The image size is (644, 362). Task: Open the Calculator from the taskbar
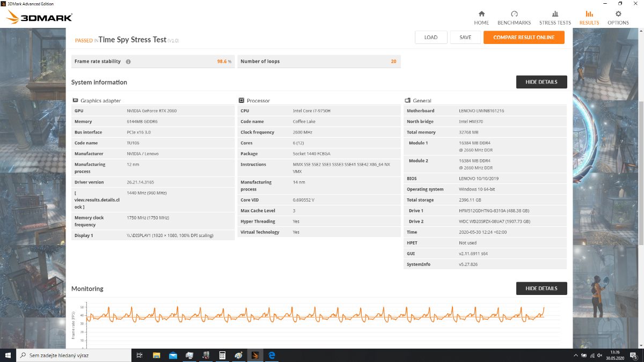(222, 355)
